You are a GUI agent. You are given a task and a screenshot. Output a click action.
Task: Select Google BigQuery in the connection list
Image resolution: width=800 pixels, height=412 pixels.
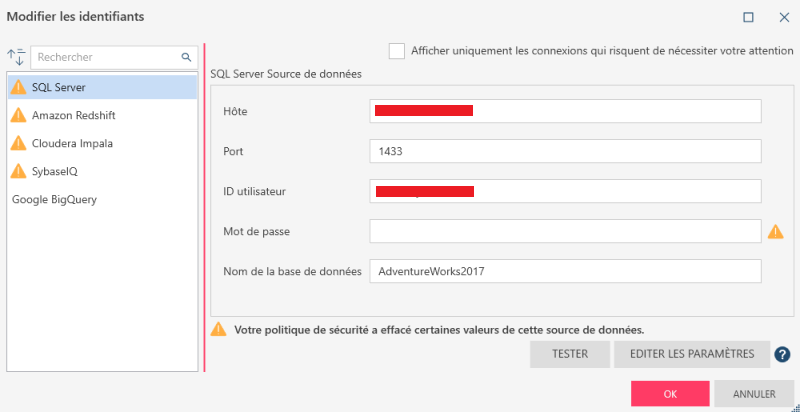[54, 200]
